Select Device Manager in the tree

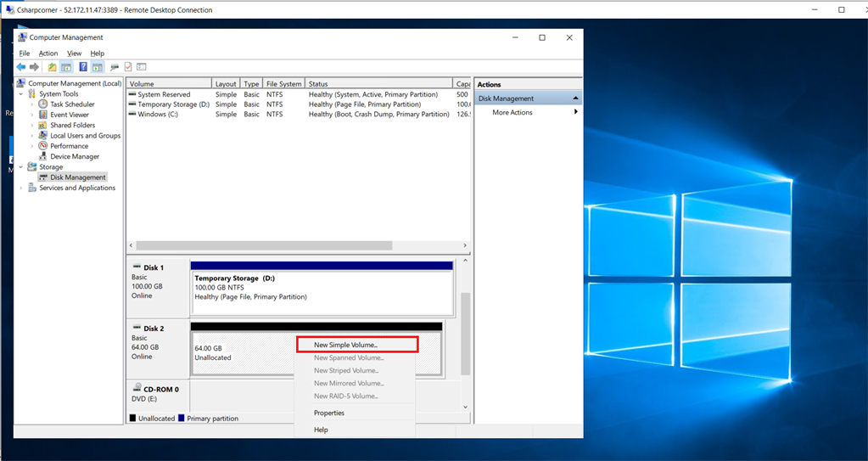(x=75, y=156)
